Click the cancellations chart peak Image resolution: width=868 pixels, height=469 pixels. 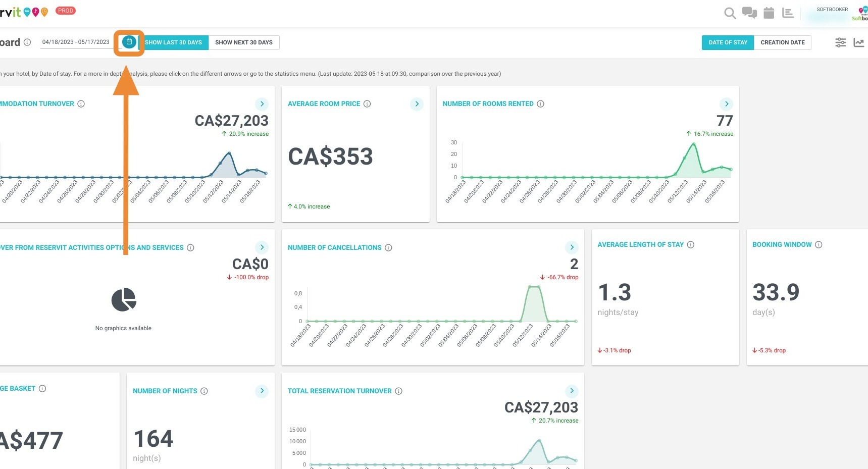(534, 287)
